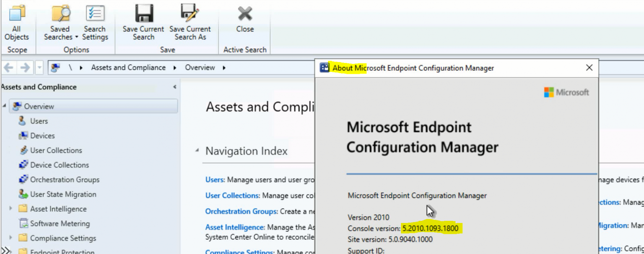Click the Device Collections icon
Screen dimensions: 644x254
tap(23, 165)
